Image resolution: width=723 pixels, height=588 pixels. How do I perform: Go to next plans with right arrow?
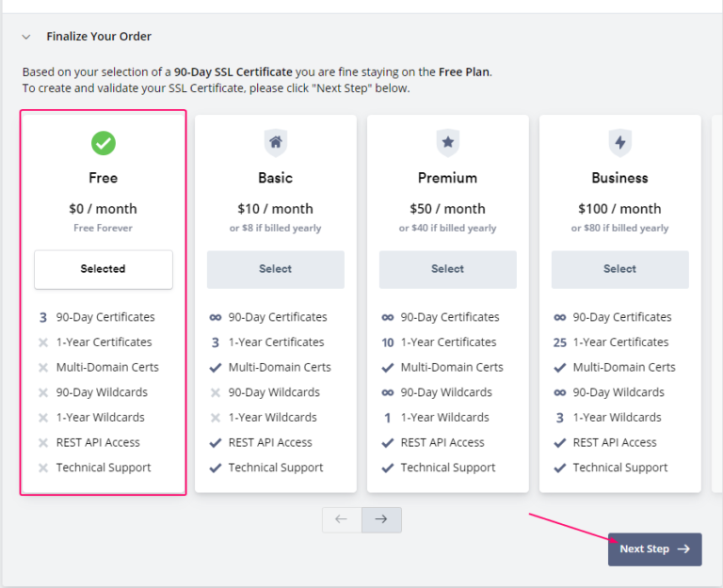pyautogui.click(x=381, y=520)
